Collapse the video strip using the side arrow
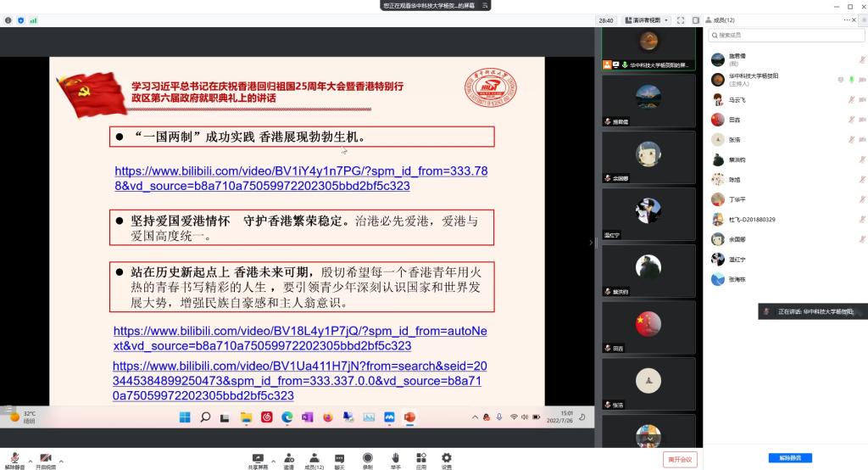The height and width of the screenshot is (470, 868). pyautogui.click(x=592, y=243)
